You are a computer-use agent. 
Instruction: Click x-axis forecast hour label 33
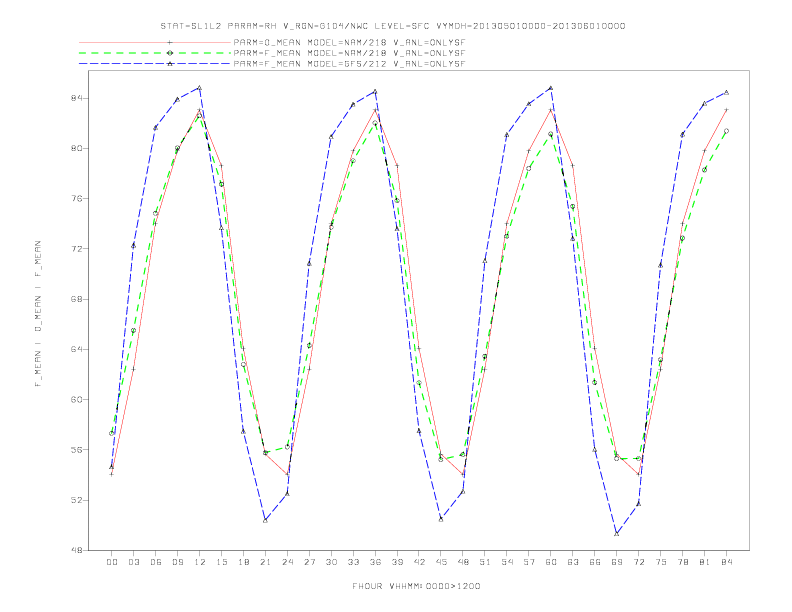pos(353,562)
